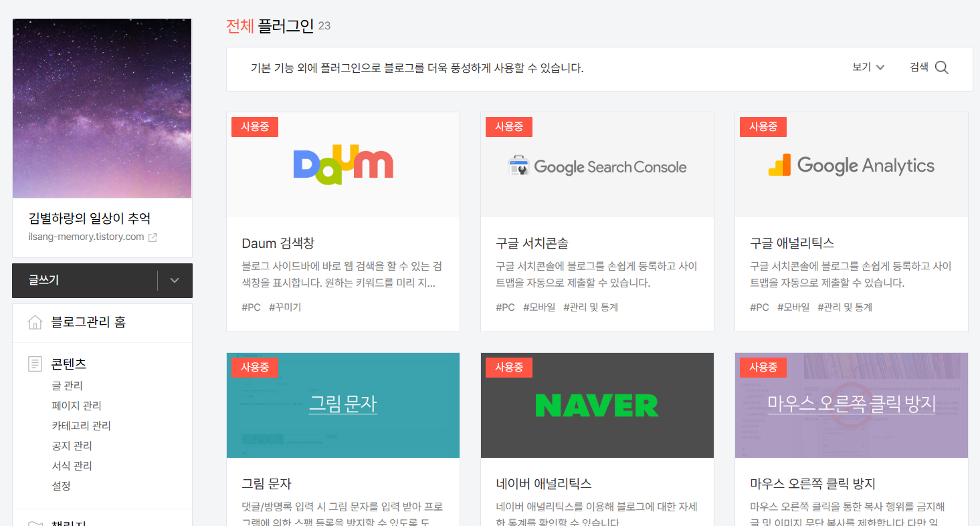Click plugin count 23
The width and height of the screenshot is (980, 526).
click(x=324, y=26)
